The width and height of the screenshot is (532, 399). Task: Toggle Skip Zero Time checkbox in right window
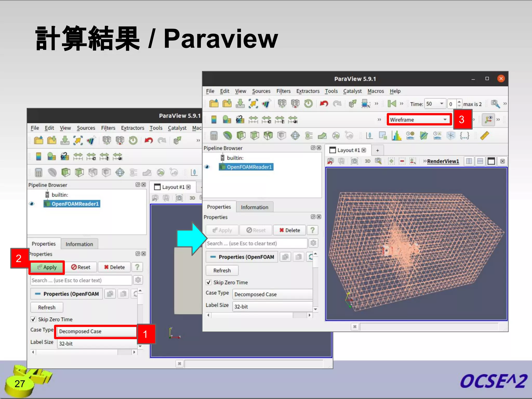(x=209, y=282)
